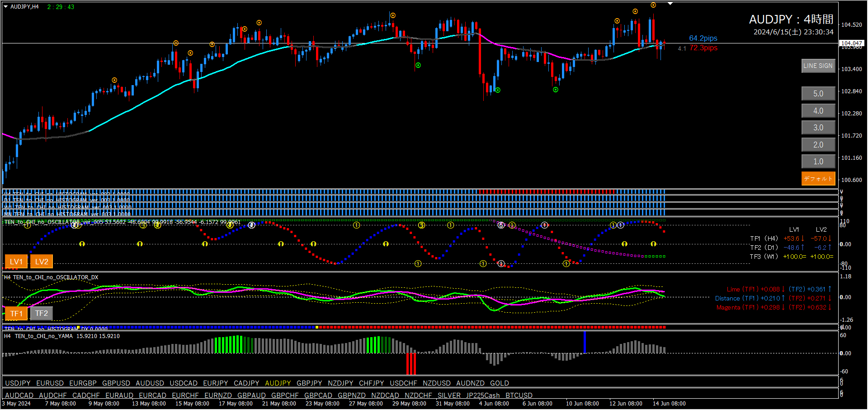Viewport: 868px width, 410px height.
Task: Switch chart to USDJPY symbol
Action: tap(18, 383)
